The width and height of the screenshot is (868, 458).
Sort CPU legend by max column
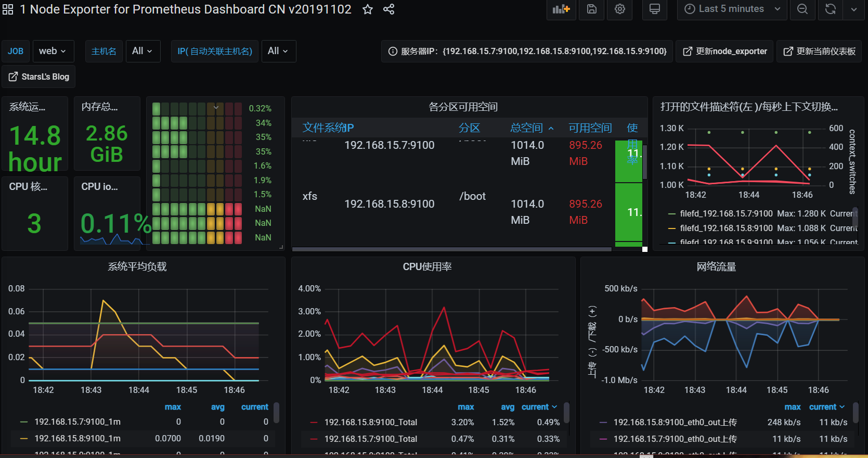tap(466, 407)
